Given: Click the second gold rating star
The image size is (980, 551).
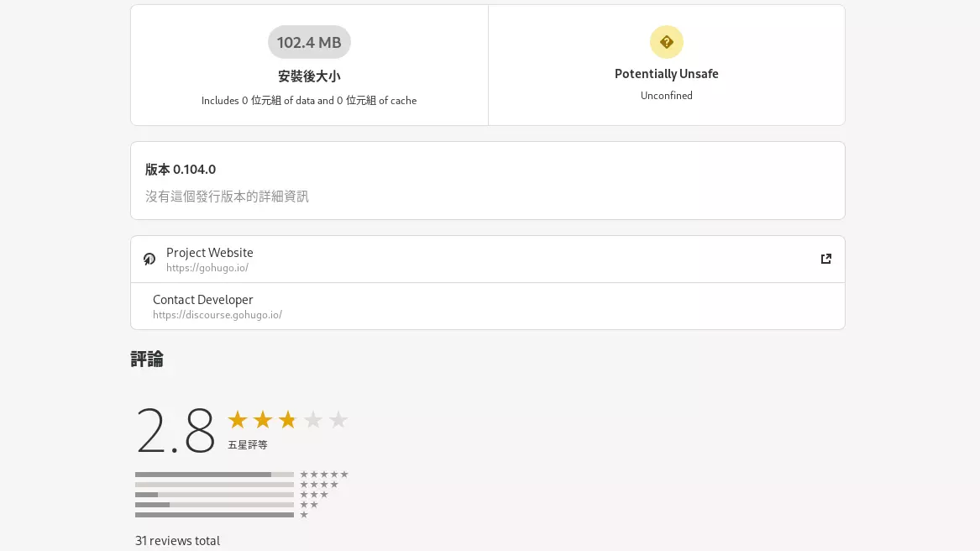Looking at the screenshot, I should (263, 420).
